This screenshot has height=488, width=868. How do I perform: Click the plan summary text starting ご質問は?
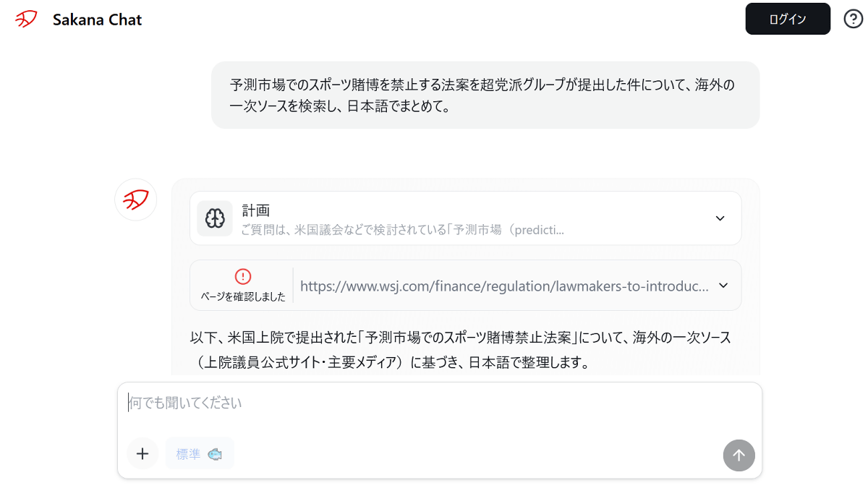402,230
